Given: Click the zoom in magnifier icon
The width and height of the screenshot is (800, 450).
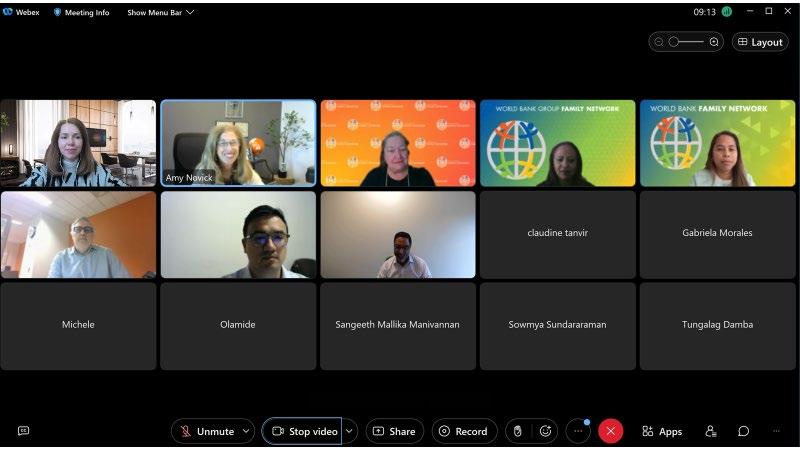Looking at the screenshot, I should pyautogui.click(x=714, y=42).
